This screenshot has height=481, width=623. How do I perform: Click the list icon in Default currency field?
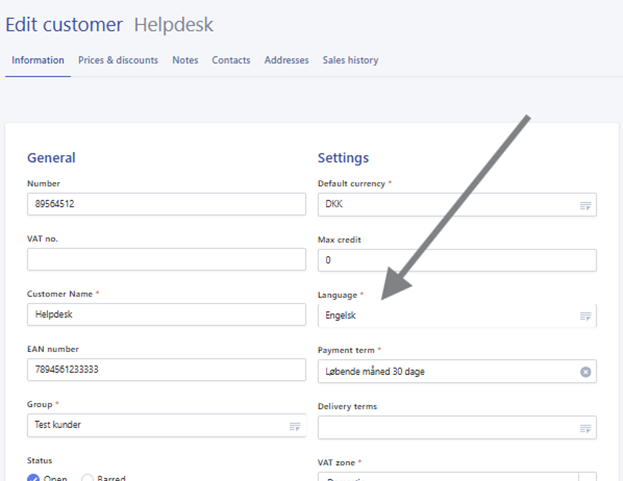(x=585, y=204)
